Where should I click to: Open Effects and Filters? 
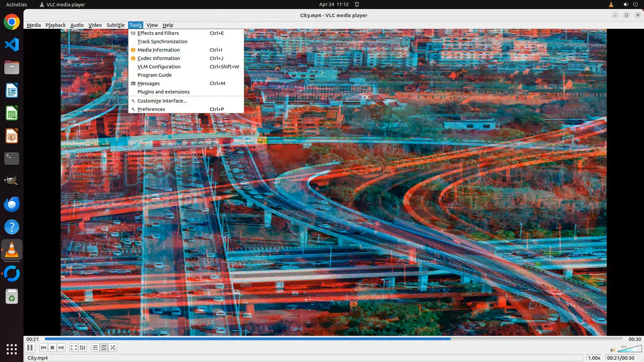(158, 33)
